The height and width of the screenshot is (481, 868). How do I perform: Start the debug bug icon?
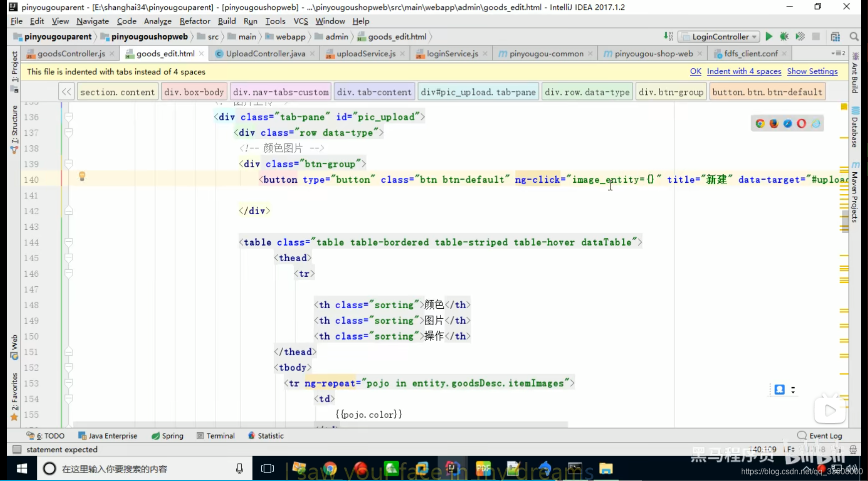pos(784,36)
